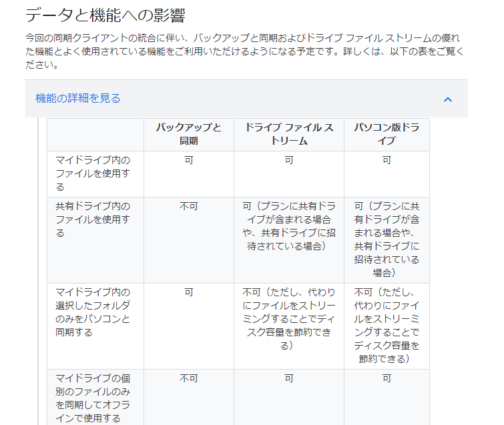Viewport: 504px width, 425px height.
Task: Click column header パソコン版ドライブ
Action: pyautogui.click(x=387, y=134)
